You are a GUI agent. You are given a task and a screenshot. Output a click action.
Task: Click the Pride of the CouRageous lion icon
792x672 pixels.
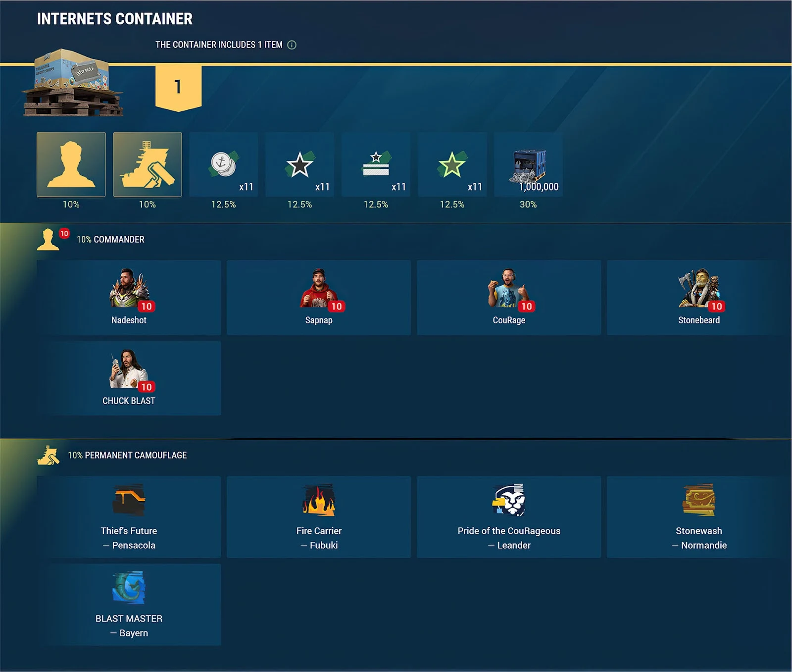509,501
